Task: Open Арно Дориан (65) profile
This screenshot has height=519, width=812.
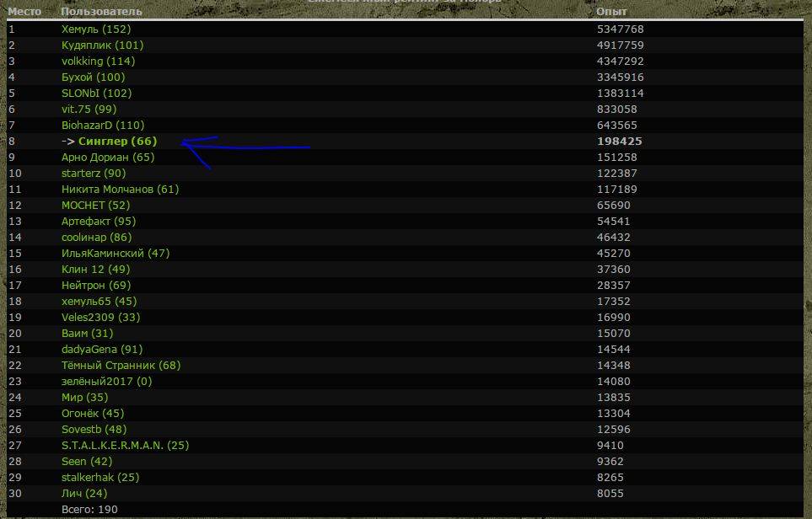Action: click(x=108, y=158)
